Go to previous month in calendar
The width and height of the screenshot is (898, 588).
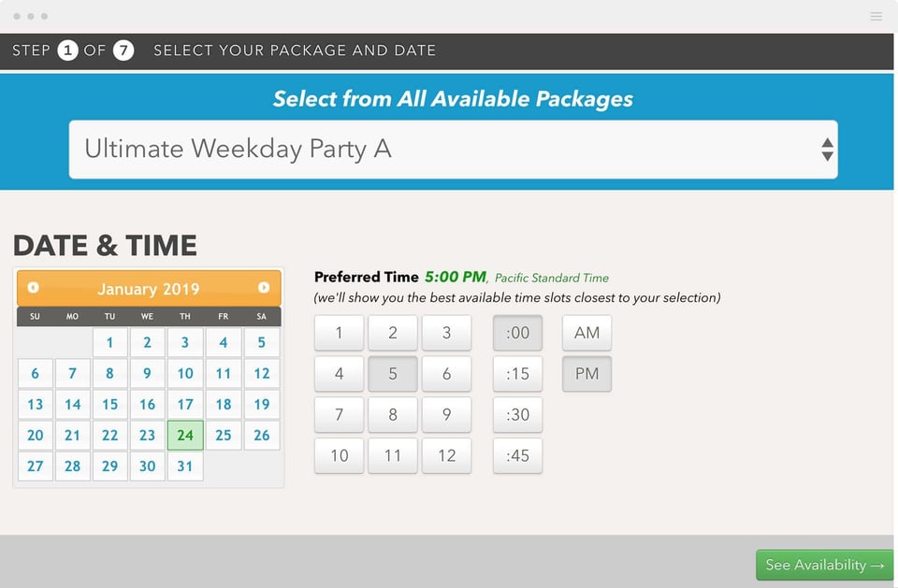click(x=34, y=288)
